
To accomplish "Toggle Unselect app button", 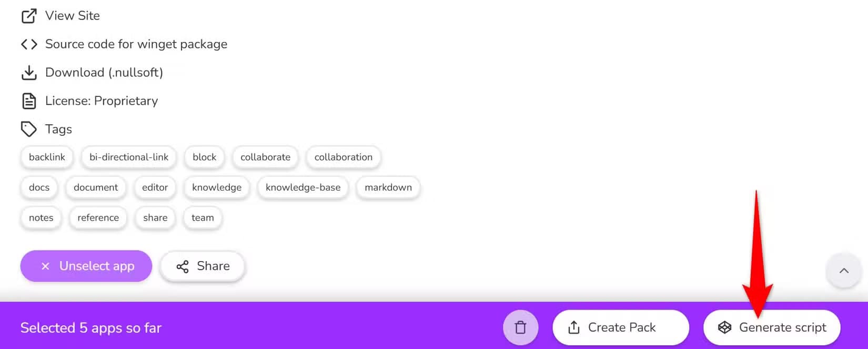I will click(x=86, y=266).
